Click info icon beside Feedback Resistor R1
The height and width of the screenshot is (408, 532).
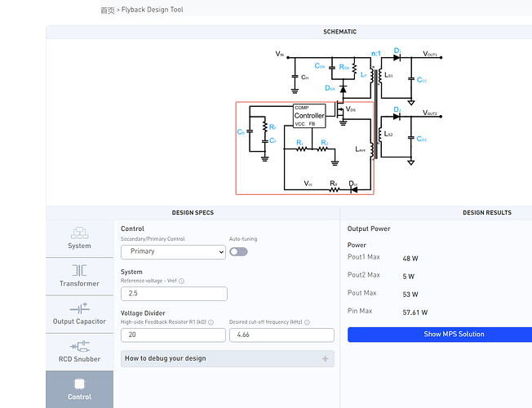[210, 322]
